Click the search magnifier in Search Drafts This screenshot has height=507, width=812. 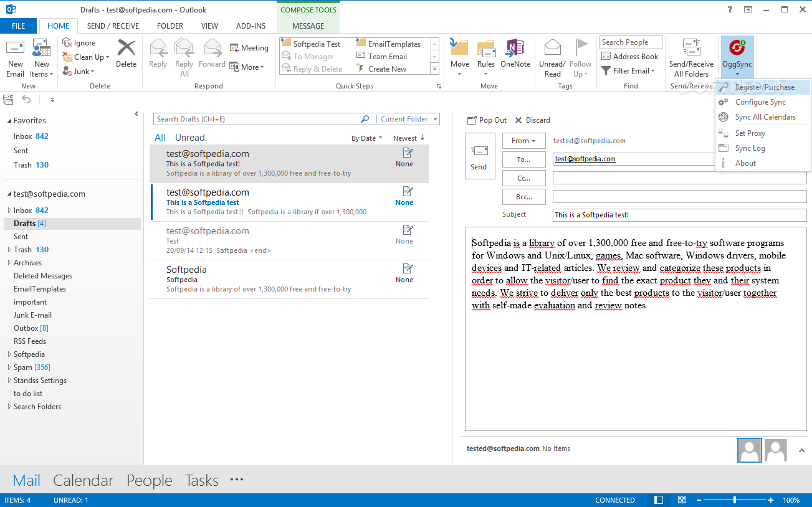[x=365, y=119]
